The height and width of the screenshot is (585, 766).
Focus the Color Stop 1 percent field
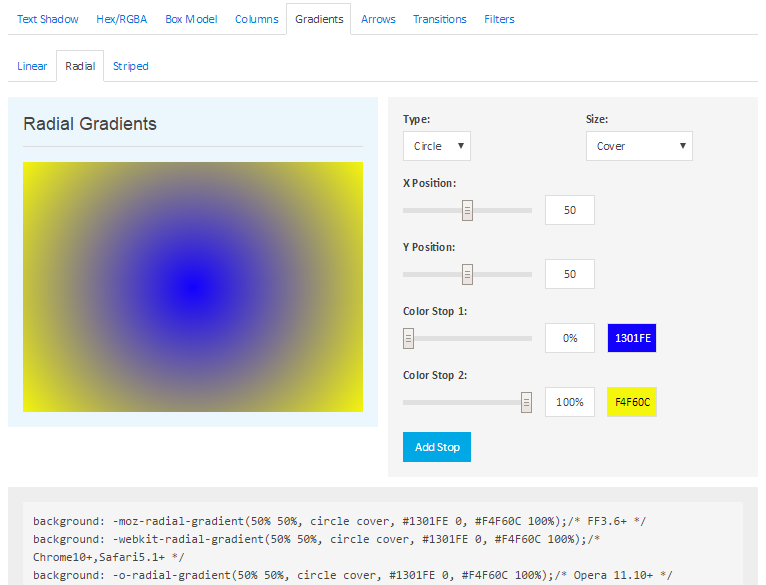pyautogui.click(x=570, y=338)
